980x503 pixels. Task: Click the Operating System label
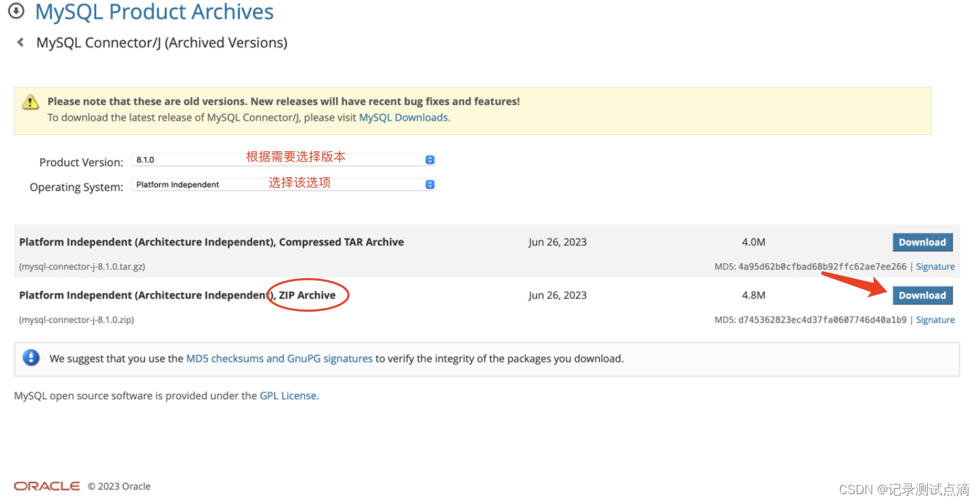click(x=76, y=187)
